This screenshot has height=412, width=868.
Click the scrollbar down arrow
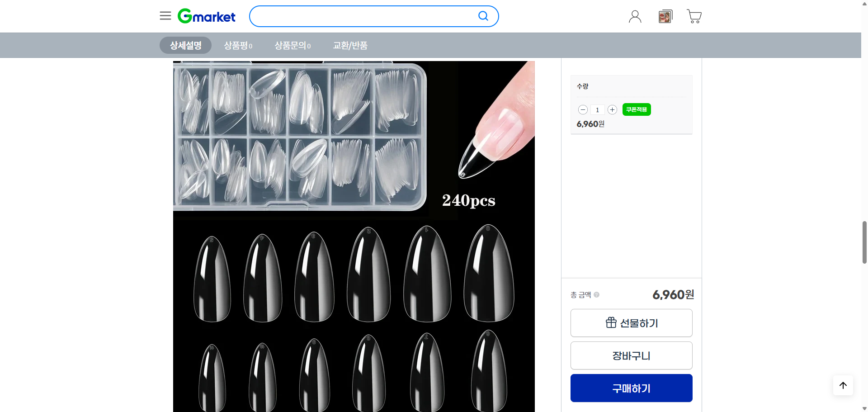tap(864, 409)
